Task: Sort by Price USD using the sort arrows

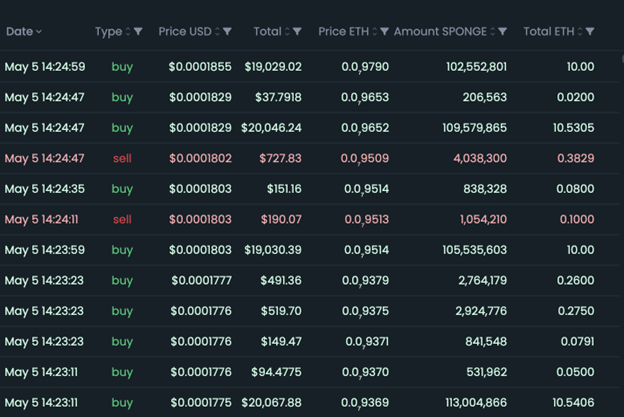Action: (217, 32)
